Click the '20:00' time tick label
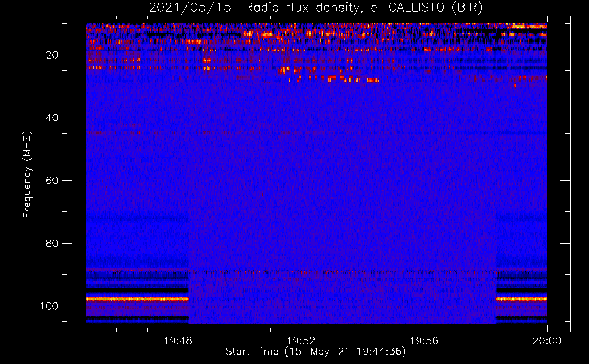This screenshot has width=589, height=364. 547,341
